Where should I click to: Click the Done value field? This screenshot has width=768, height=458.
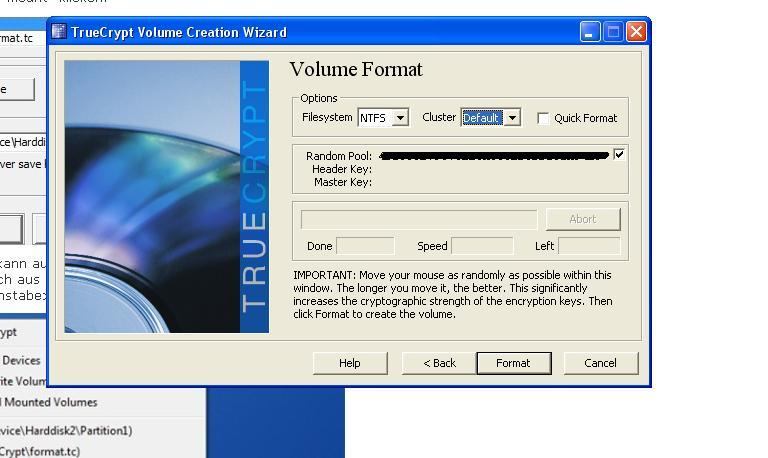(365, 246)
